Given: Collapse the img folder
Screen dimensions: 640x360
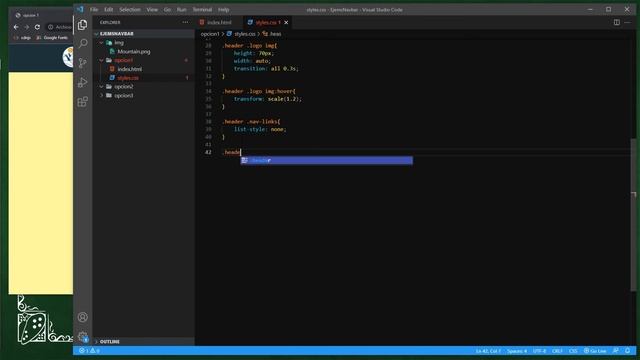Looking at the screenshot, I should pos(101,42).
